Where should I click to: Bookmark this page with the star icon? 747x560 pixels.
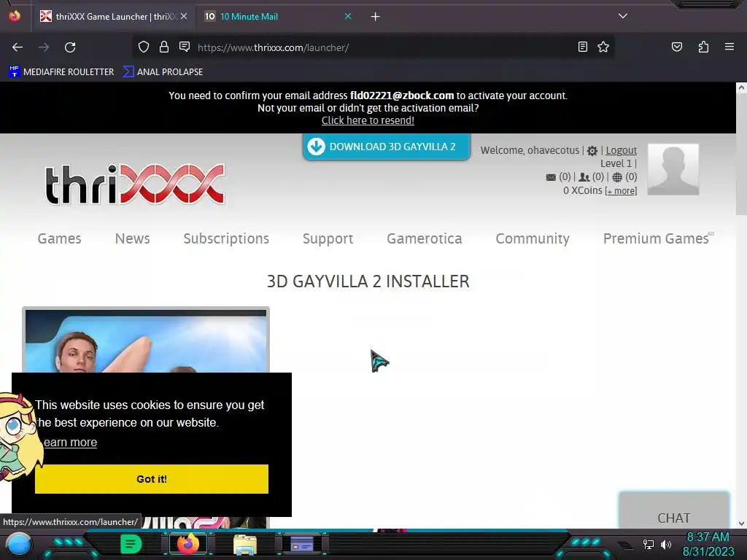pos(603,47)
